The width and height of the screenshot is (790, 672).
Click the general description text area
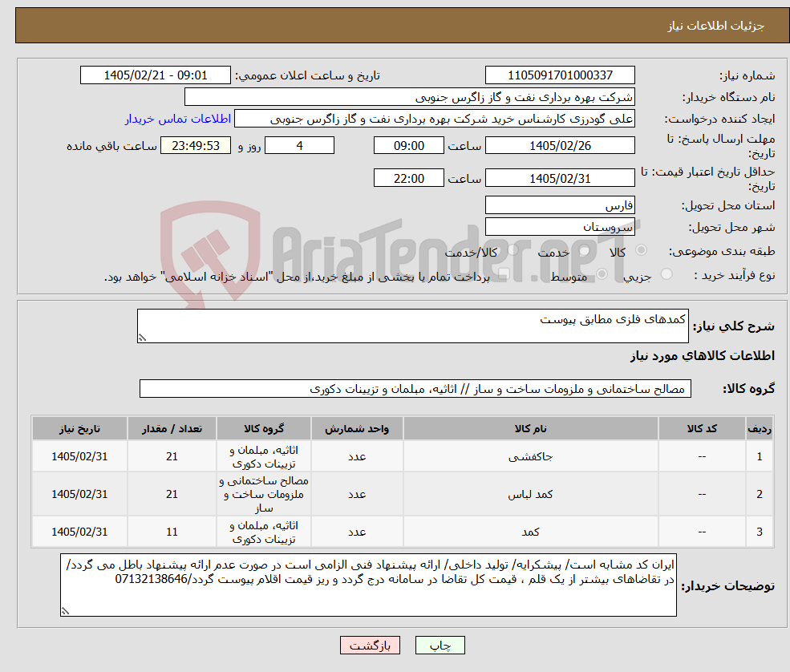coord(412,326)
